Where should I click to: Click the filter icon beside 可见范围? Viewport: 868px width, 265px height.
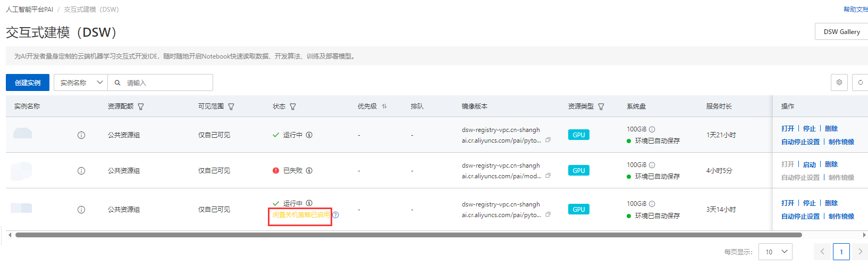[231, 106]
